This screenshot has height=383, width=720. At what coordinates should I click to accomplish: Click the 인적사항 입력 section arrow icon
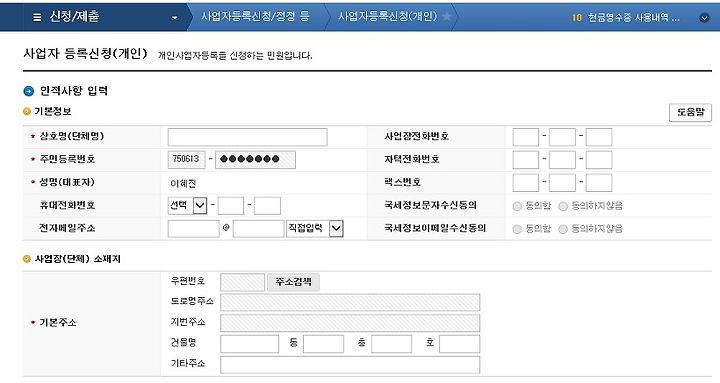click(28, 91)
